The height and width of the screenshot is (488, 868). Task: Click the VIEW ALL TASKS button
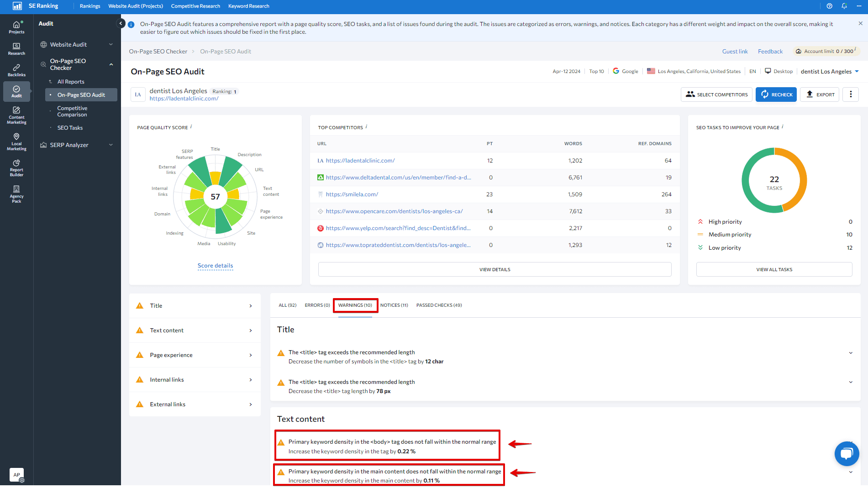point(774,269)
